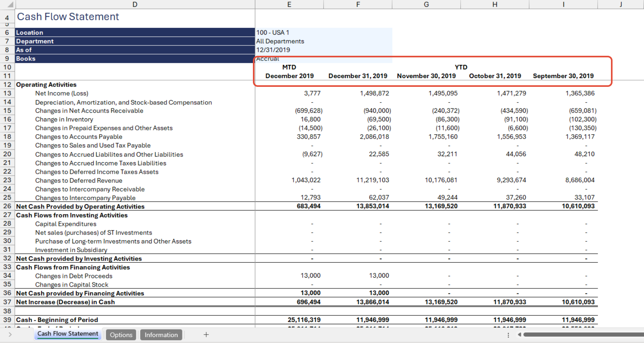Switch to the Cash Flow Statement sheet tab
The height and width of the screenshot is (343, 644).
click(x=68, y=334)
